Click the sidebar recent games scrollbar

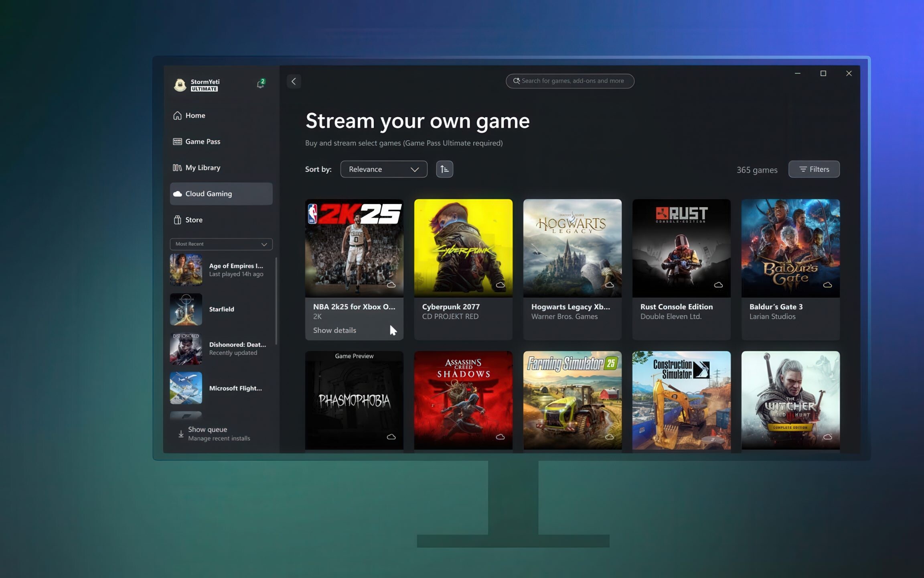(276, 301)
